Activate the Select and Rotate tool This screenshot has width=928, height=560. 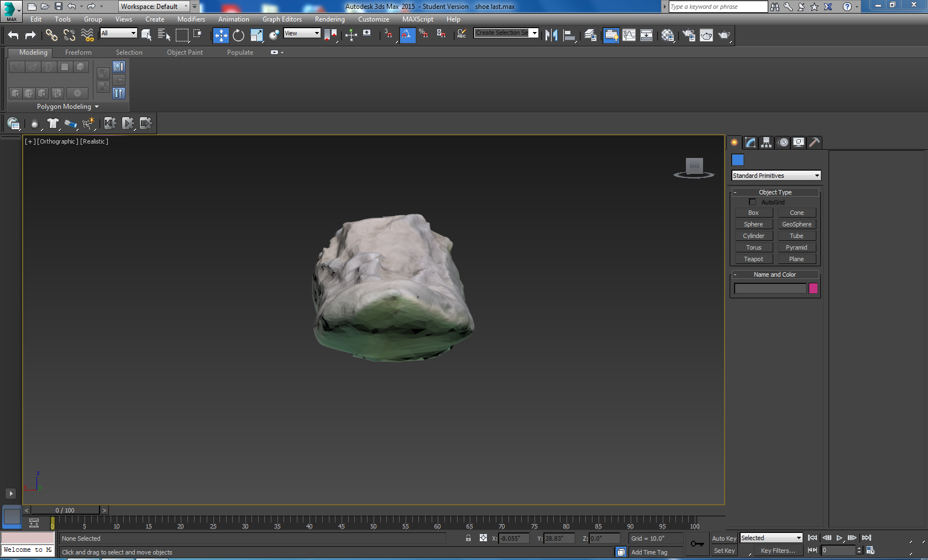(x=238, y=35)
